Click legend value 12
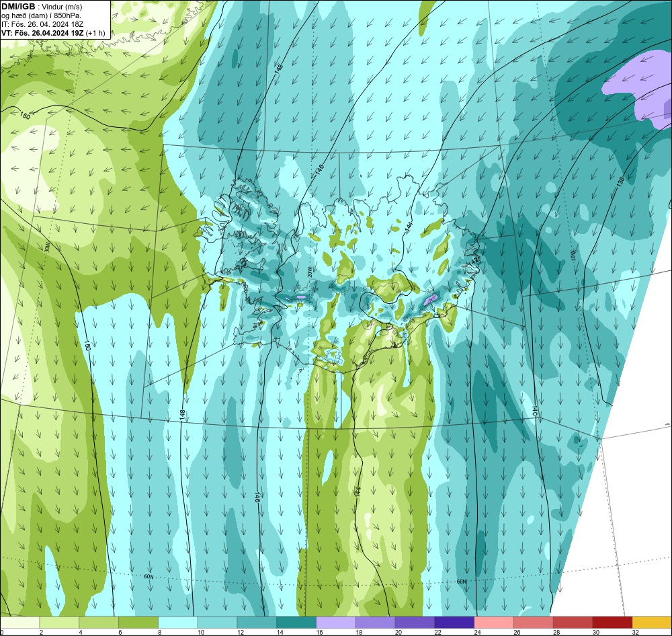This screenshot has height=636, width=672. (241, 632)
